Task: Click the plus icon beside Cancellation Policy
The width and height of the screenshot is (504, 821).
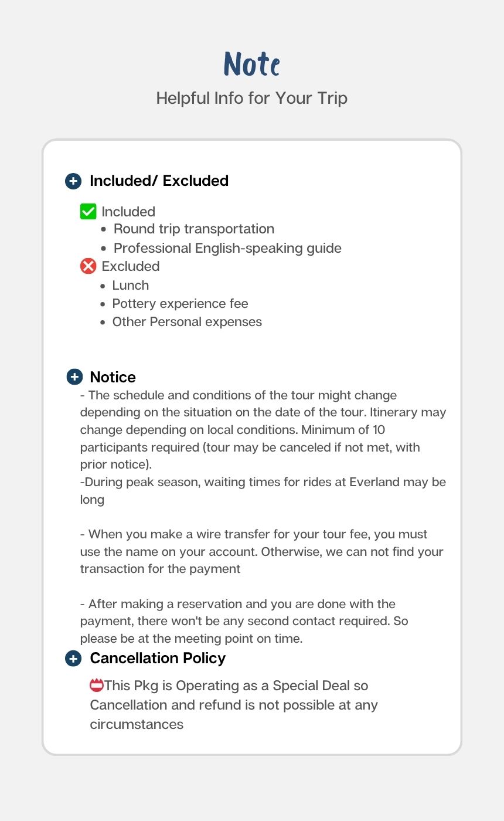Action: point(73,659)
